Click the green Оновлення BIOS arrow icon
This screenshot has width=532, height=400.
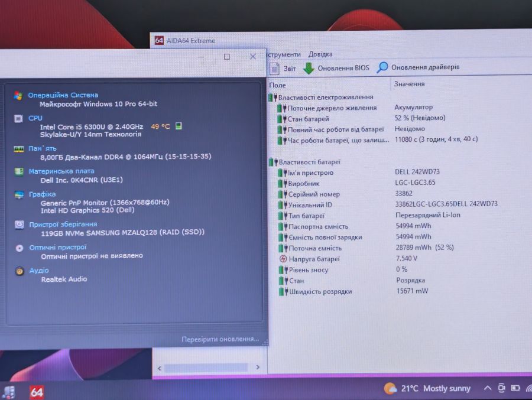point(309,68)
